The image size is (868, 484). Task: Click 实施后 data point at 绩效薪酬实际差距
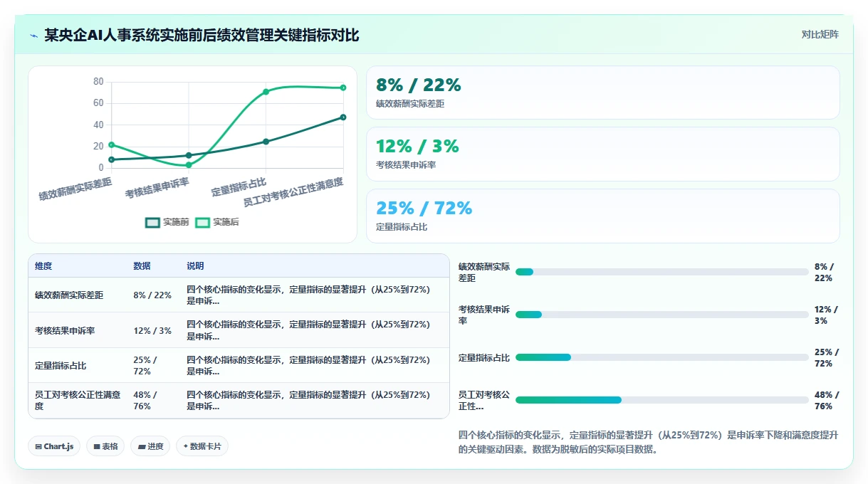pyautogui.click(x=111, y=144)
